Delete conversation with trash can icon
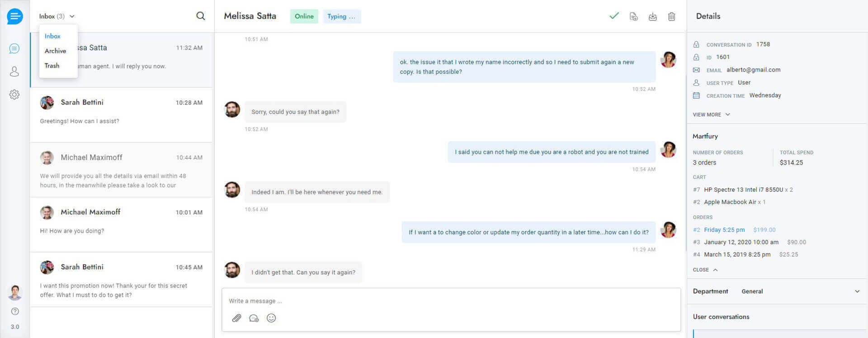 (x=672, y=17)
